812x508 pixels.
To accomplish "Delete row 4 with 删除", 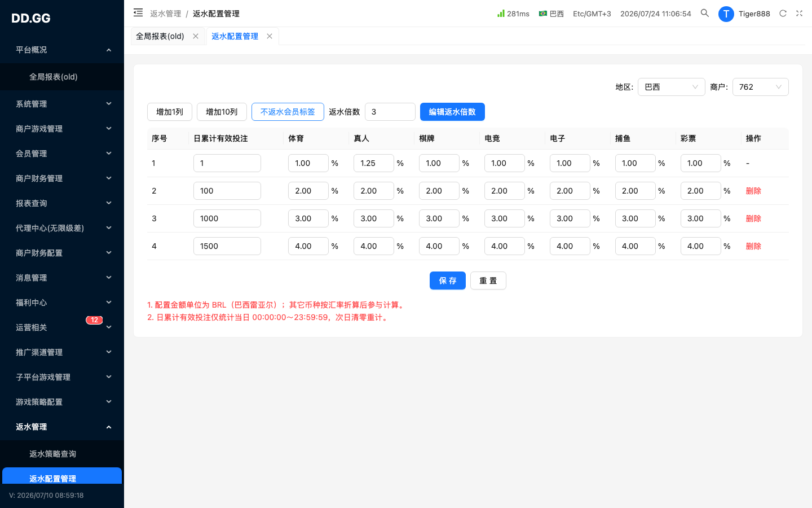I will point(753,246).
